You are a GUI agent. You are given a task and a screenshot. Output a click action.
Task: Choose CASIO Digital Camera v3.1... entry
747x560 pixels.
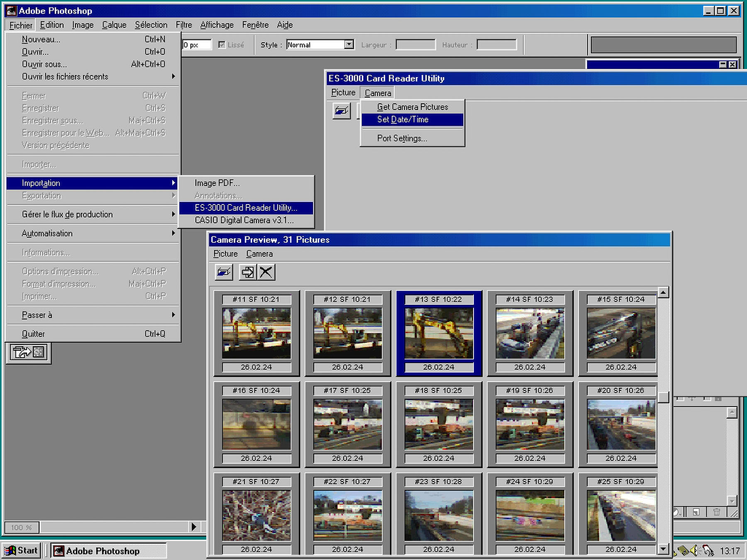(x=246, y=220)
